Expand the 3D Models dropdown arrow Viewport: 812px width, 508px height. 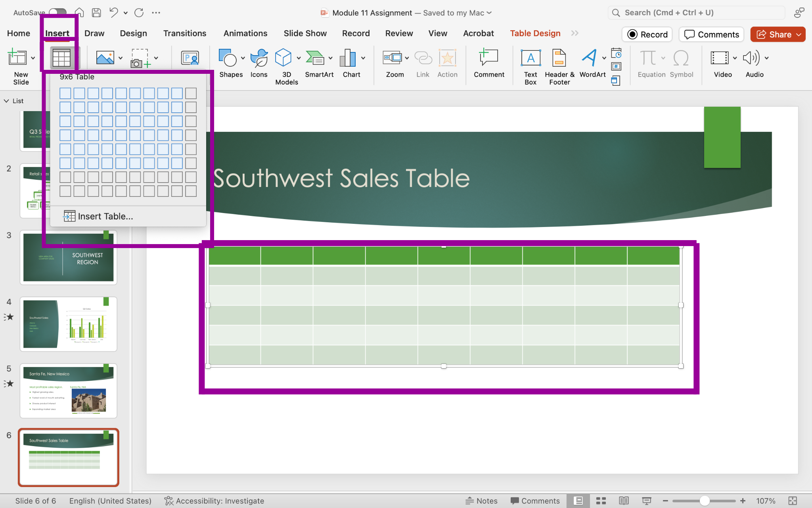point(299,58)
